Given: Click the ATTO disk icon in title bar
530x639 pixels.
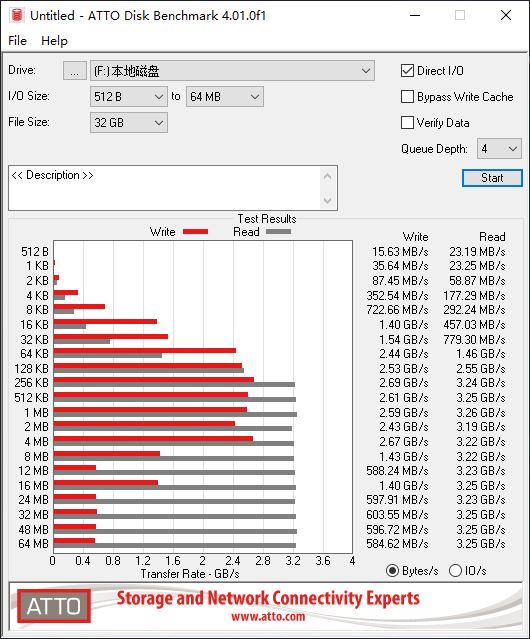Looking at the screenshot, I should 17,15.
